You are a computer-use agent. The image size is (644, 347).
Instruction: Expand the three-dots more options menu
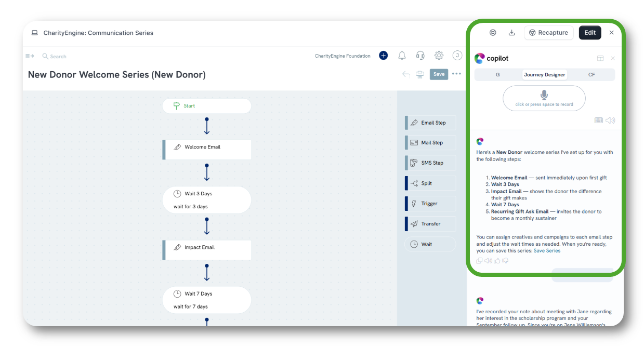click(x=456, y=74)
